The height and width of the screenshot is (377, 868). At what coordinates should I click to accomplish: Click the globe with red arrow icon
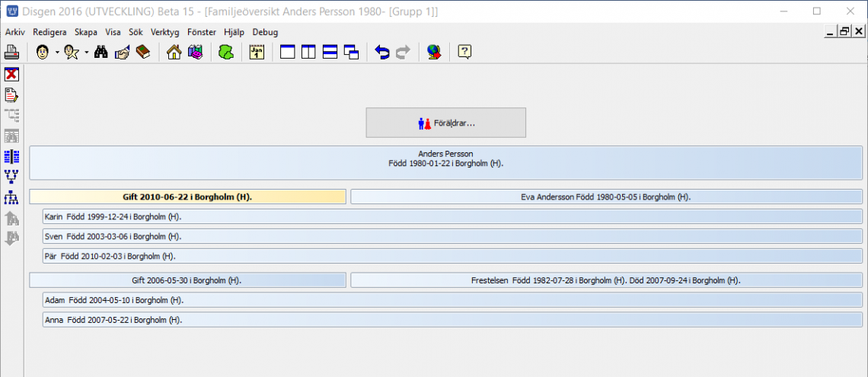434,53
